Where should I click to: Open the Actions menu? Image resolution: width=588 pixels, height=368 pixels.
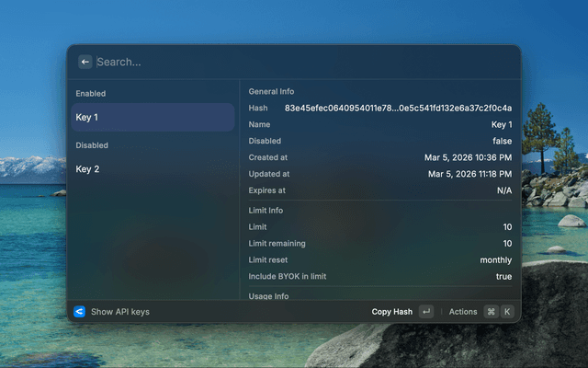point(463,312)
